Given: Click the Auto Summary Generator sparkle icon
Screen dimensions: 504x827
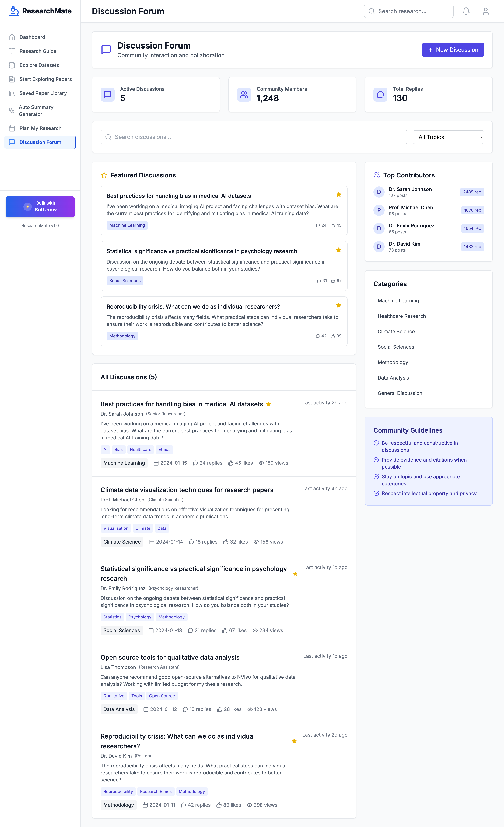Looking at the screenshot, I should tap(12, 111).
